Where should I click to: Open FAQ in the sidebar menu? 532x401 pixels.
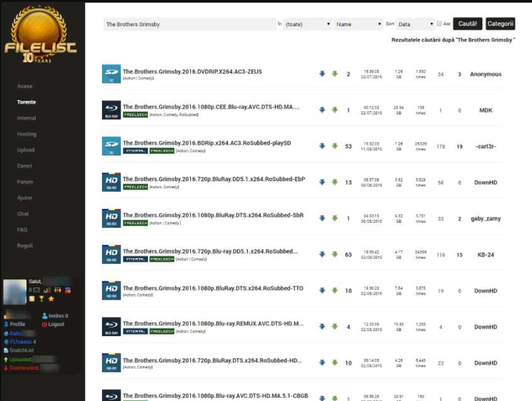pyautogui.click(x=22, y=230)
